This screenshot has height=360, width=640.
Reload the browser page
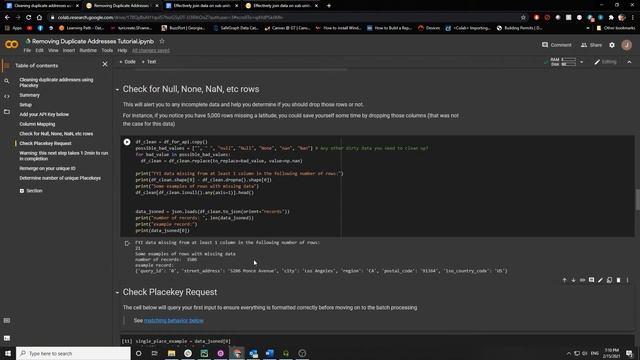click(x=28, y=18)
